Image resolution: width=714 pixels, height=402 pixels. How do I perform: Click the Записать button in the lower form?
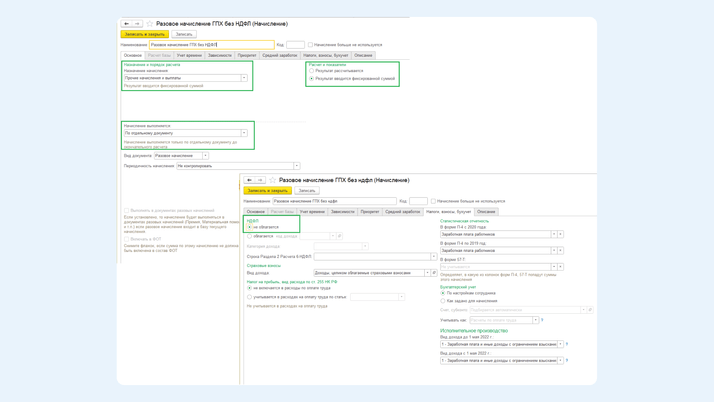(307, 190)
